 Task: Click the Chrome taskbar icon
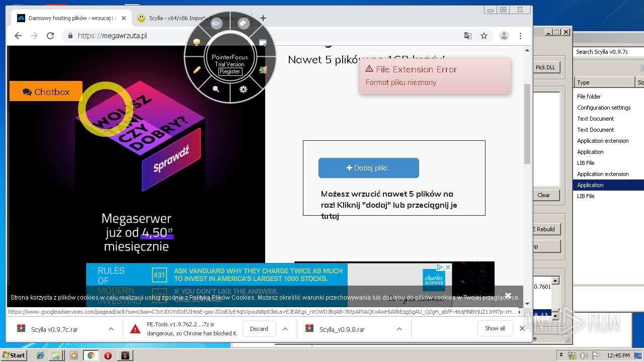(91, 355)
